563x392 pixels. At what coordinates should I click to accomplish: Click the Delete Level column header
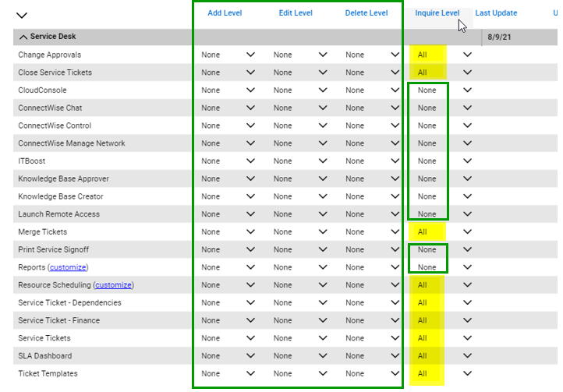366,13
